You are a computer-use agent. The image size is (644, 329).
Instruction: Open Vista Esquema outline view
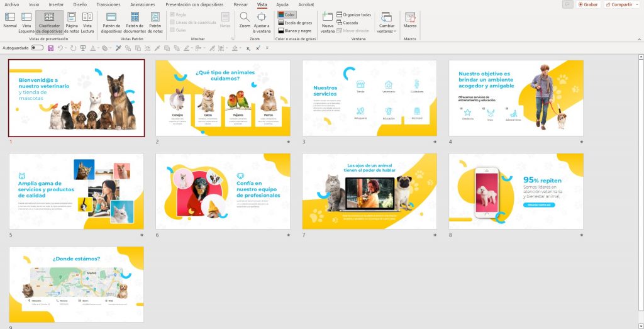26,21
